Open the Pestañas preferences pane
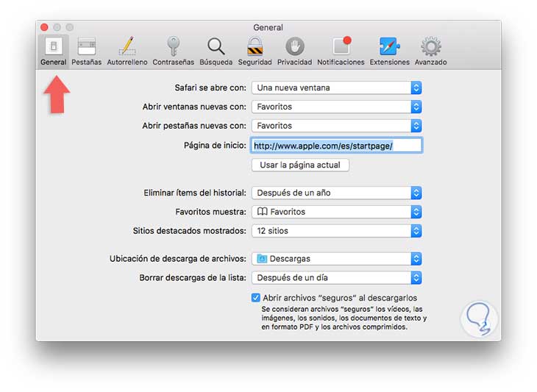This screenshot has width=537, height=392. pos(86,51)
